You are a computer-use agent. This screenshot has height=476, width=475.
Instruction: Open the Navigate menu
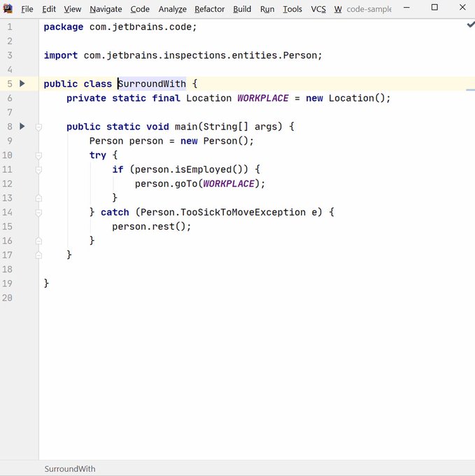click(x=106, y=9)
